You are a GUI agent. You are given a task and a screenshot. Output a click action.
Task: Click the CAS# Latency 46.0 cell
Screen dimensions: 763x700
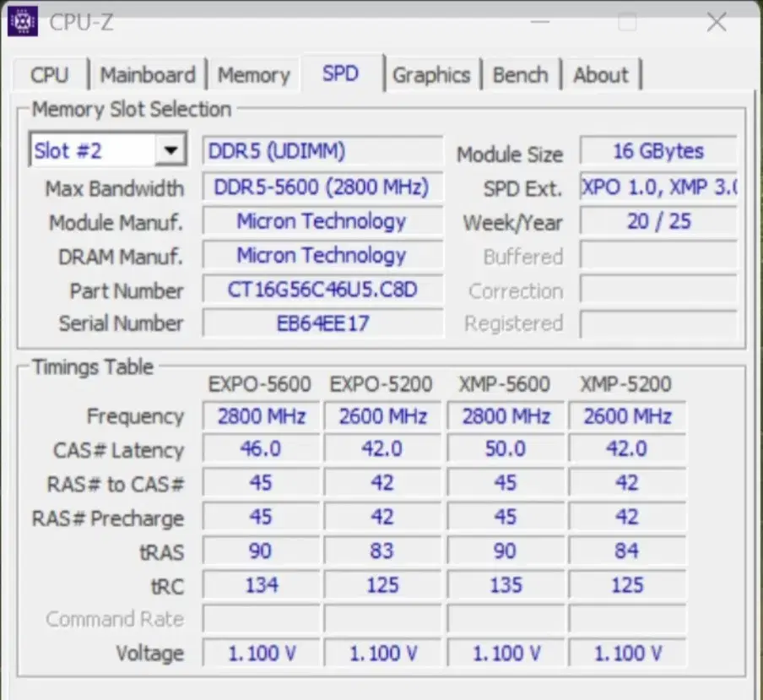[x=262, y=448]
